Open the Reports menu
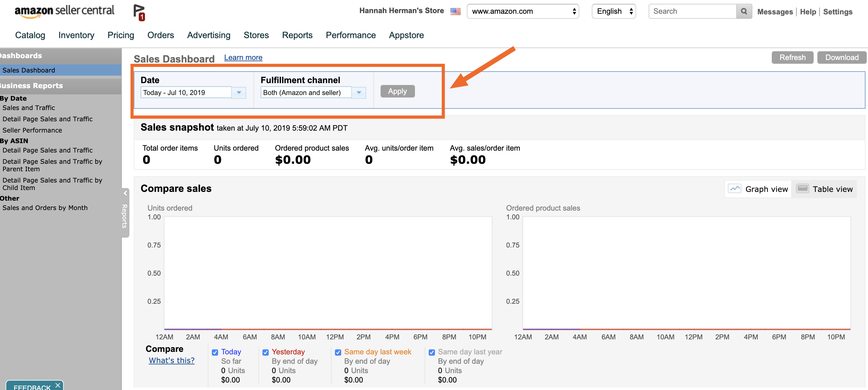The width and height of the screenshot is (868, 390). click(297, 35)
